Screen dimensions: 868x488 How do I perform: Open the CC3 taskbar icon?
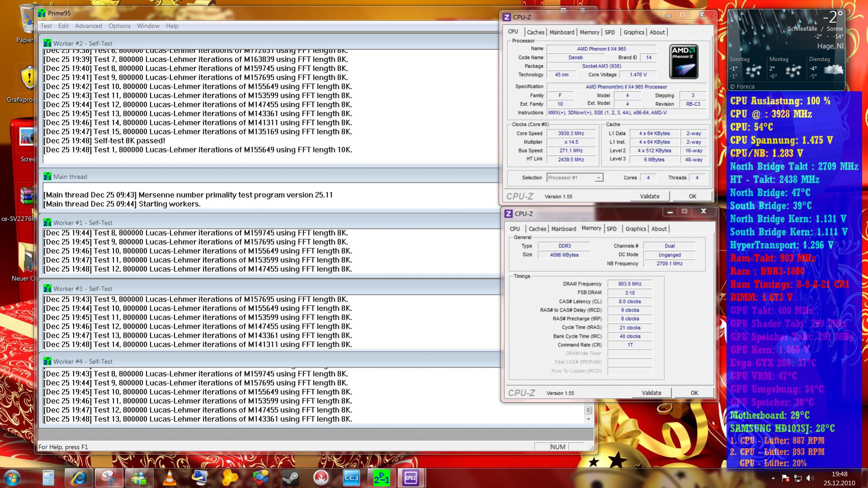click(351, 478)
